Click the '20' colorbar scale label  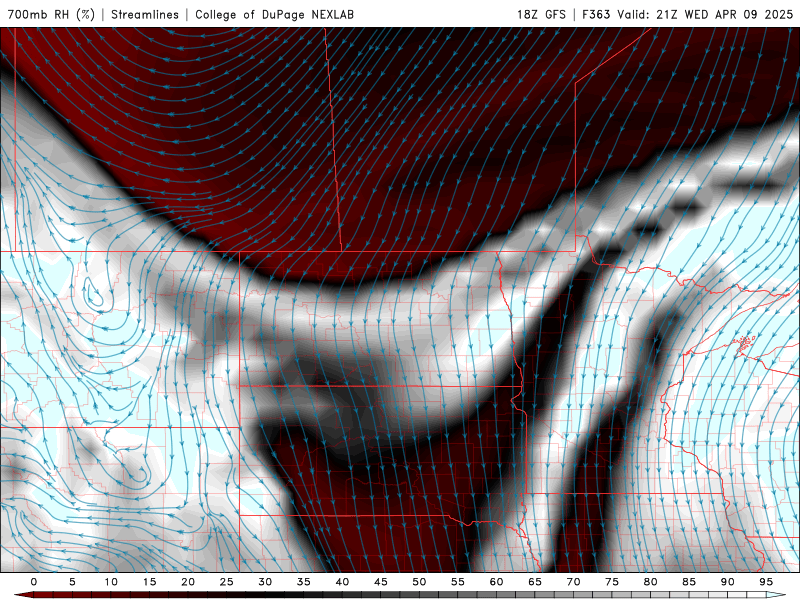click(188, 582)
